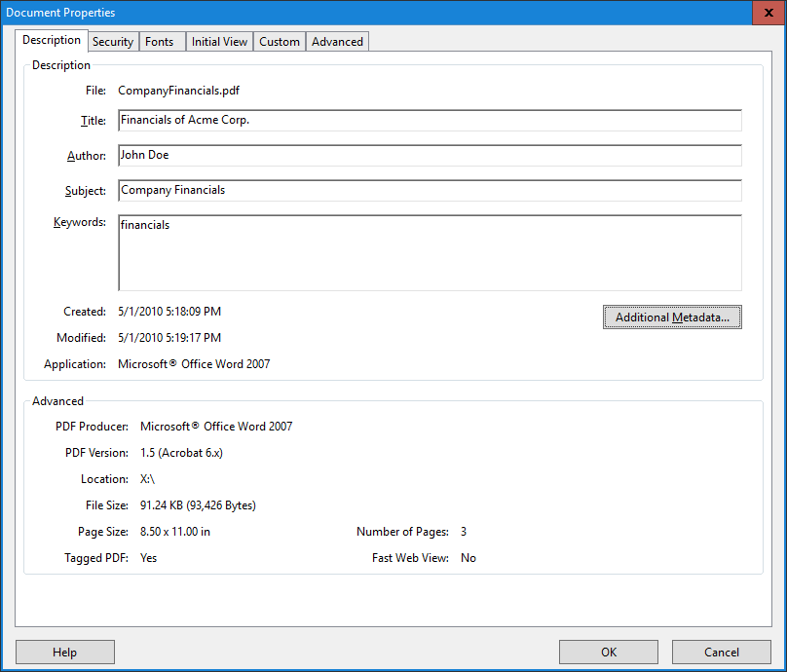
Task: Open the Additional Metadata dialog
Action: pyautogui.click(x=672, y=317)
